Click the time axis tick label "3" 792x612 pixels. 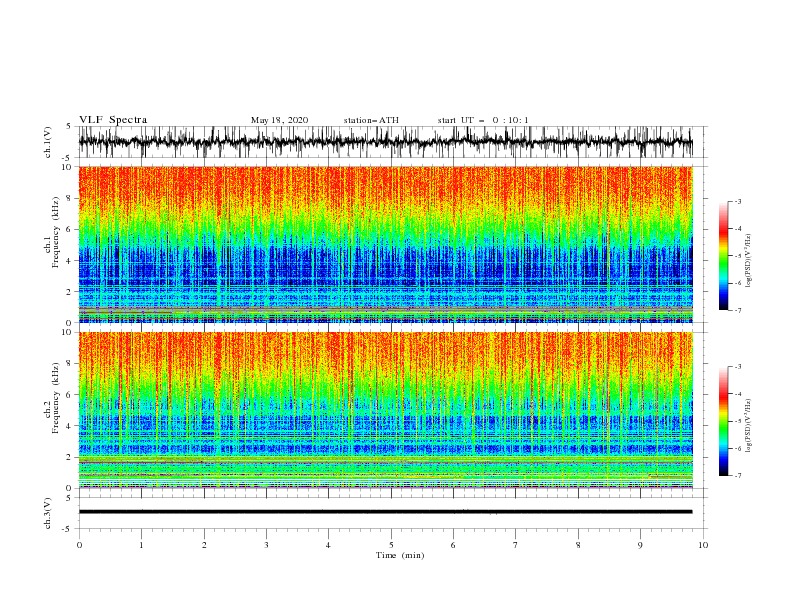click(266, 545)
